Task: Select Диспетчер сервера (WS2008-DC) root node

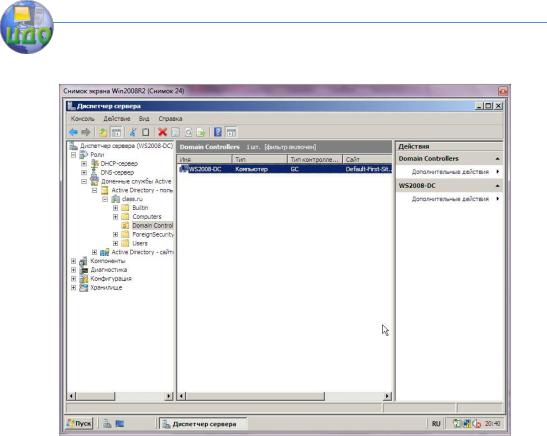Action: click(126, 145)
